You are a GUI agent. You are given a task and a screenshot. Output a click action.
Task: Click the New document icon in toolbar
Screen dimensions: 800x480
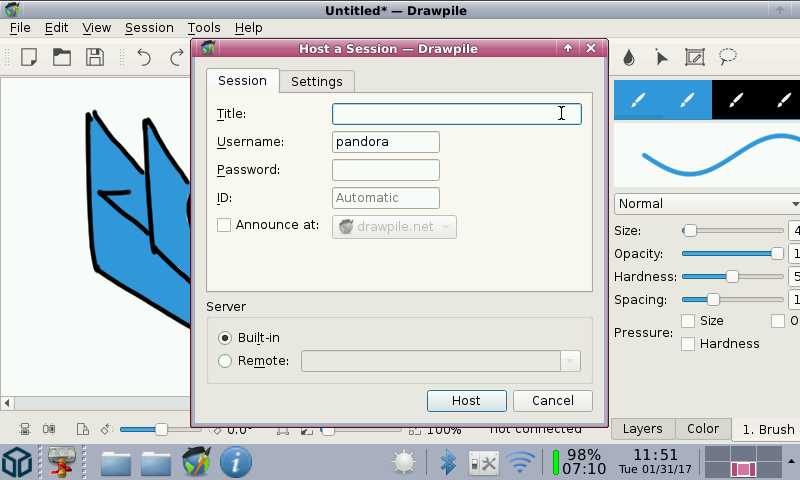(29, 57)
